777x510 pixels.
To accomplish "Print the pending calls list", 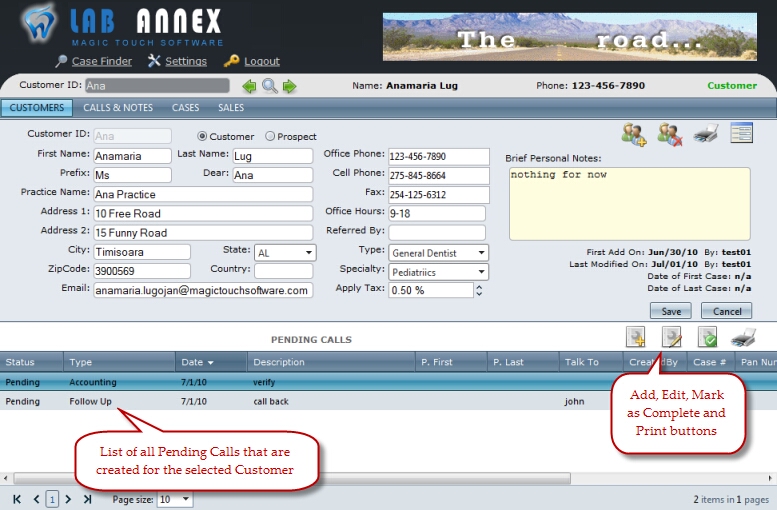I will coord(743,338).
